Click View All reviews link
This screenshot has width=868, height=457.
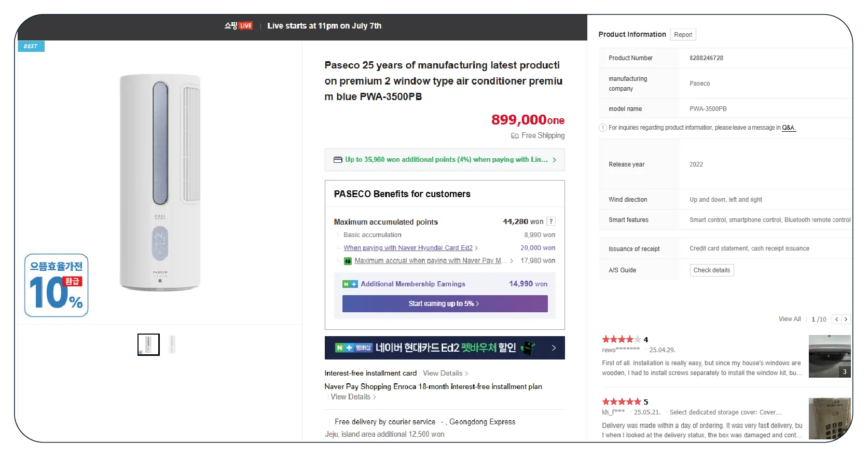[x=789, y=320]
